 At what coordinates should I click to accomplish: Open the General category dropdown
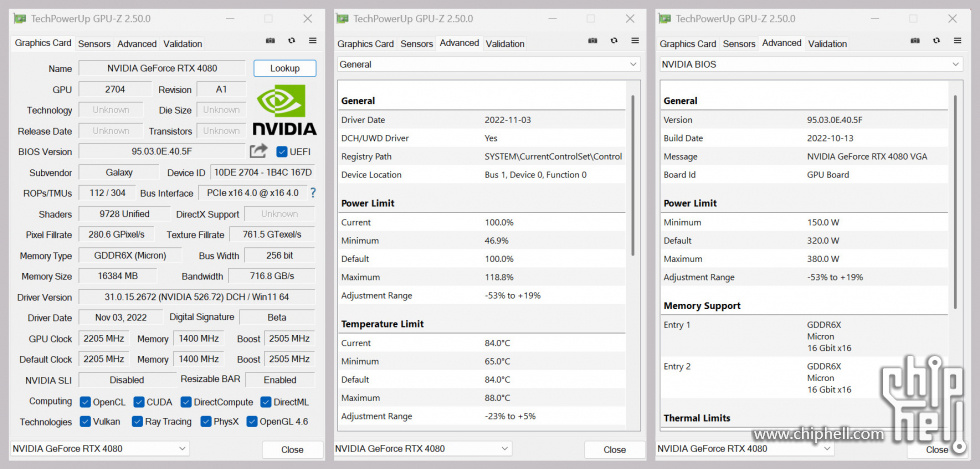click(489, 64)
